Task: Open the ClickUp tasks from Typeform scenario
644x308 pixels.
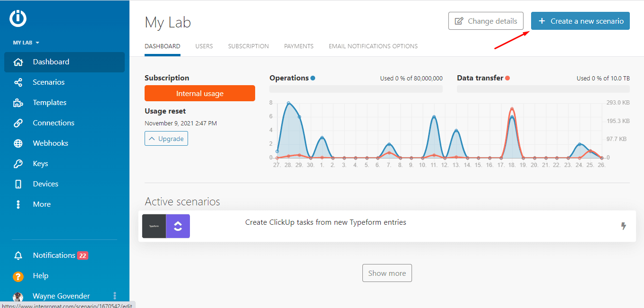Action: (325, 222)
